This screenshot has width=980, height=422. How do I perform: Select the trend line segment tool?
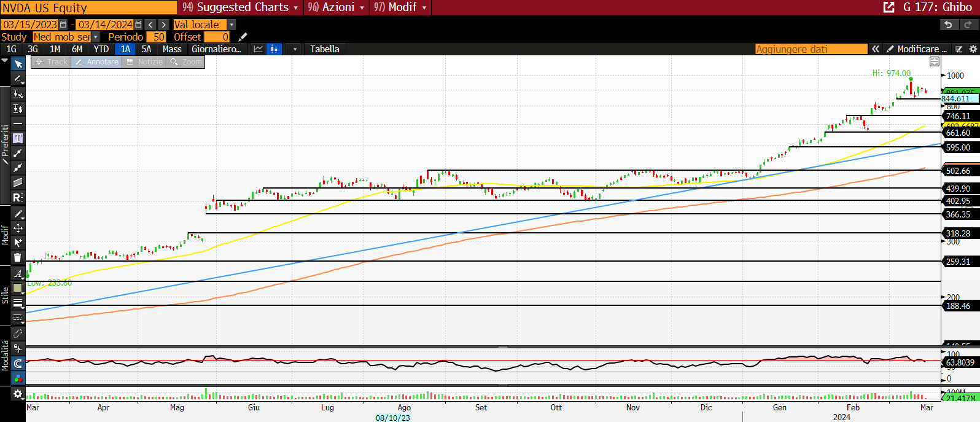[x=18, y=153]
